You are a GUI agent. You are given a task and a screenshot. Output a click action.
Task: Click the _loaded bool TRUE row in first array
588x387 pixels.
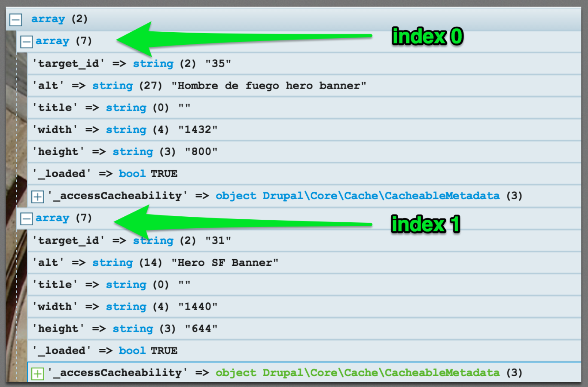(x=304, y=174)
